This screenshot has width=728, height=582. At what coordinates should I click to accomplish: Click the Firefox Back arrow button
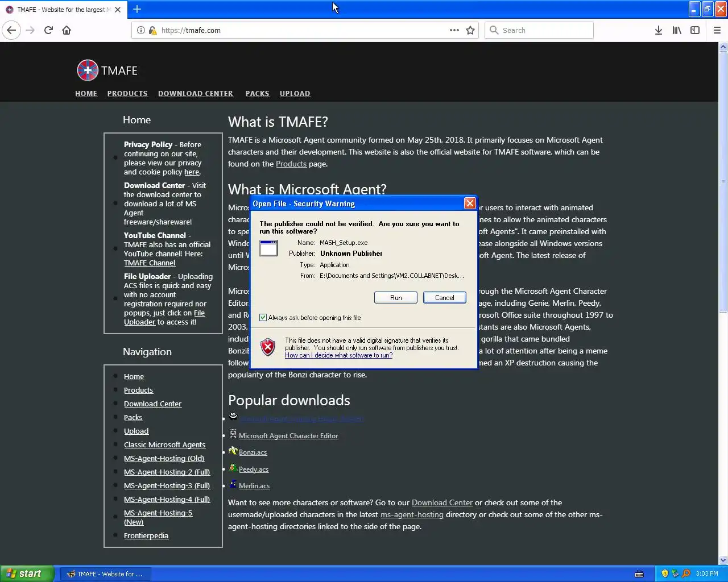point(11,30)
